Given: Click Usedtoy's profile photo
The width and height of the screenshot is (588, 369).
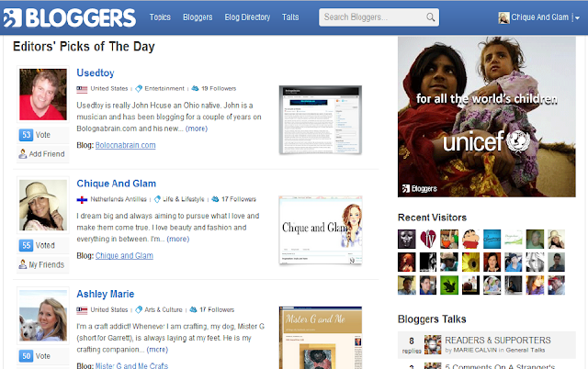Looking at the screenshot, I should coord(43,95).
